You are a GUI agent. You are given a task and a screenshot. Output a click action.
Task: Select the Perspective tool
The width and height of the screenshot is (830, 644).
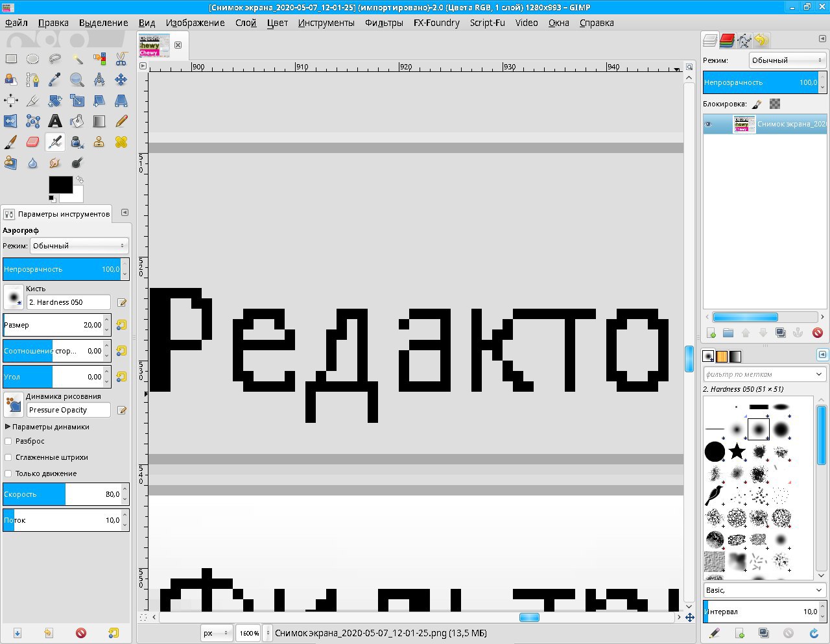tap(121, 101)
